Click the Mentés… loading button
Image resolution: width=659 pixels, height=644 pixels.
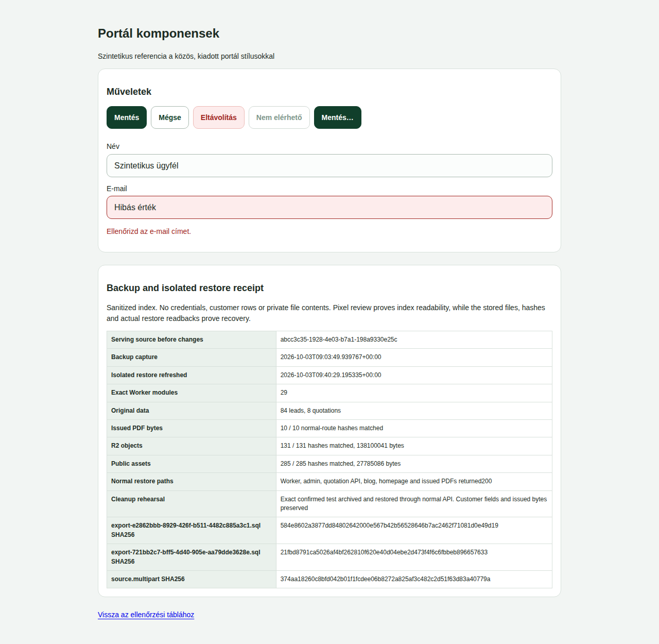point(338,117)
